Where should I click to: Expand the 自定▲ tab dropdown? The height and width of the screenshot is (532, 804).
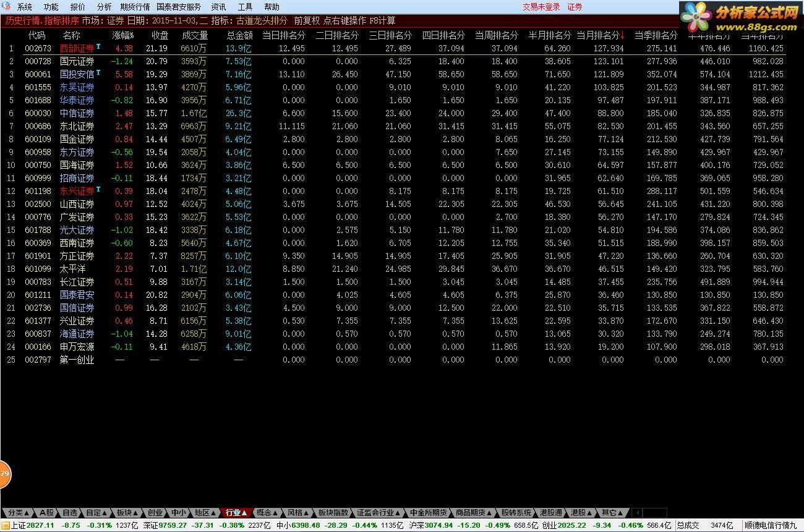coord(96,513)
